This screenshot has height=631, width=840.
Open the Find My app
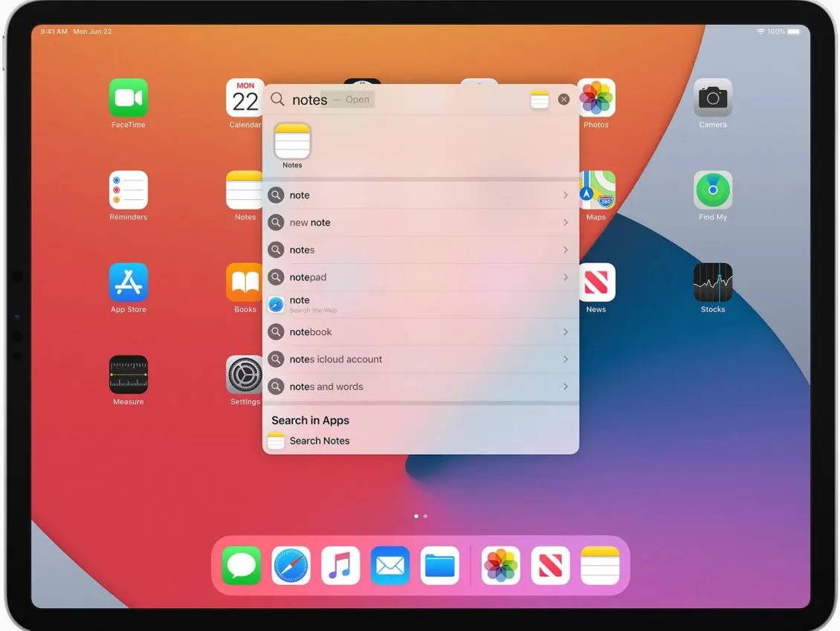tap(712, 190)
